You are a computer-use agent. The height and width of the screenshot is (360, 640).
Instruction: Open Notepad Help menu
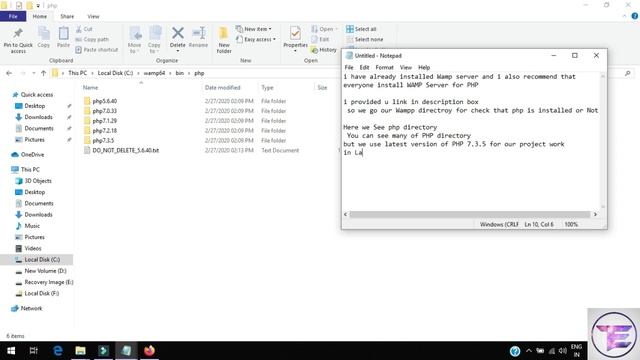click(424, 67)
